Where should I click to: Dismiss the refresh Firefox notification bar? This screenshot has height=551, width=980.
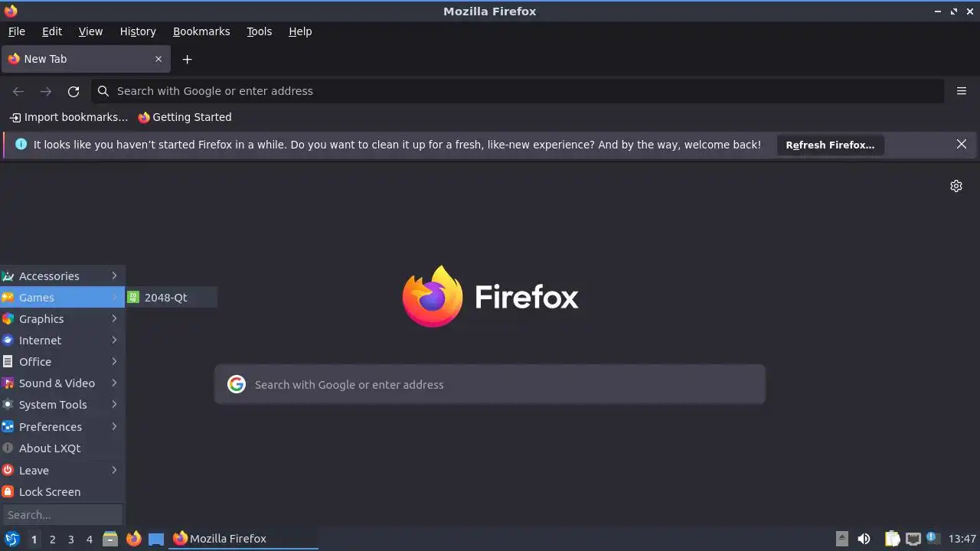962,144
